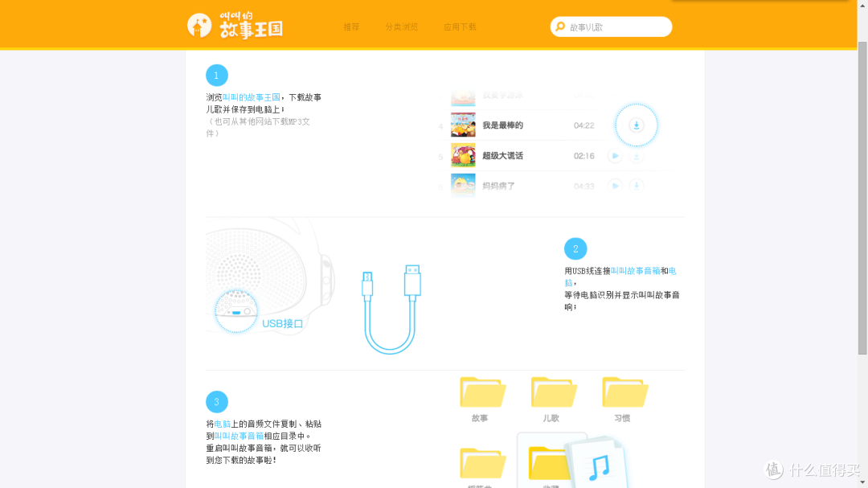Select the 我是最棒的 track title

tap(502, 125)
